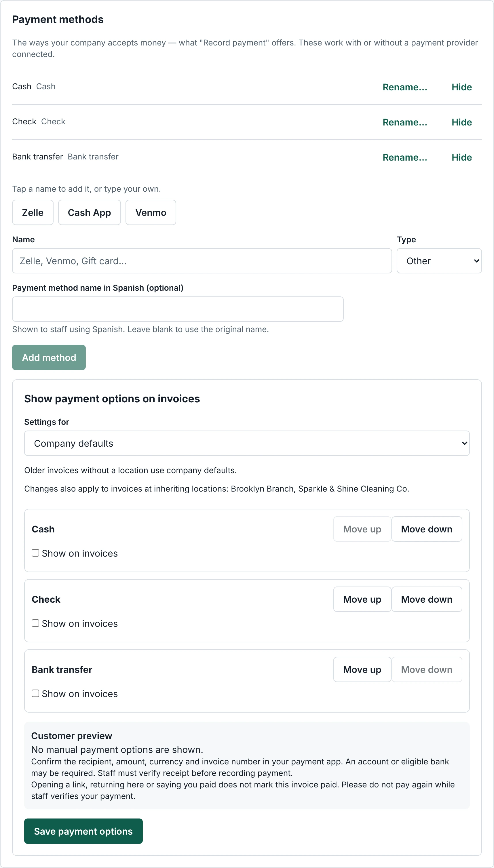
Task: Hide the Cash payment method
Action: pos(461,87)
